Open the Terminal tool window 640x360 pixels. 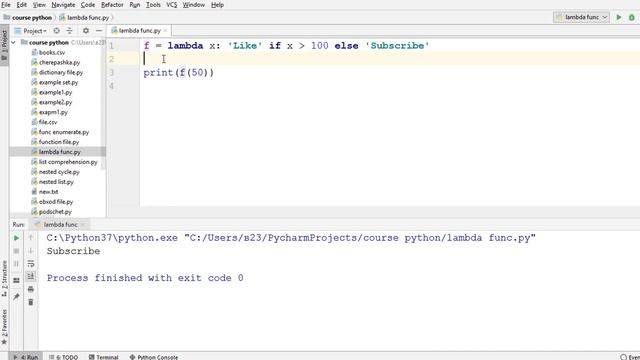[104, 357]
